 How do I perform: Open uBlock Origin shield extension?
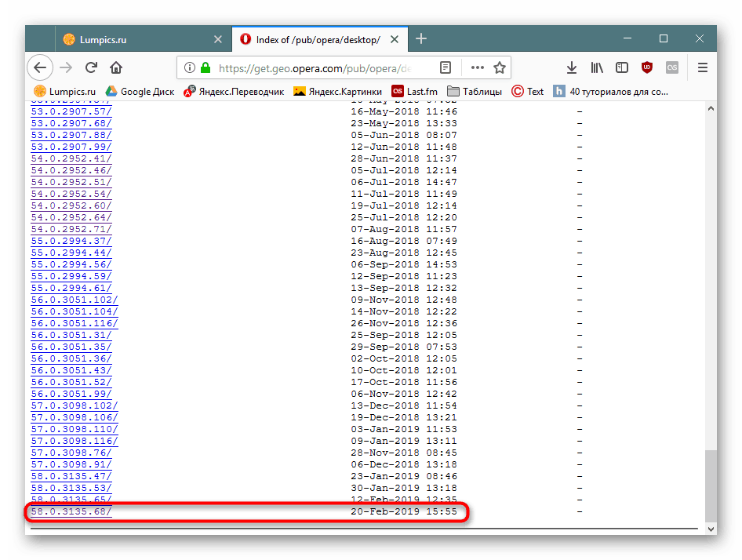coord(647,67)
